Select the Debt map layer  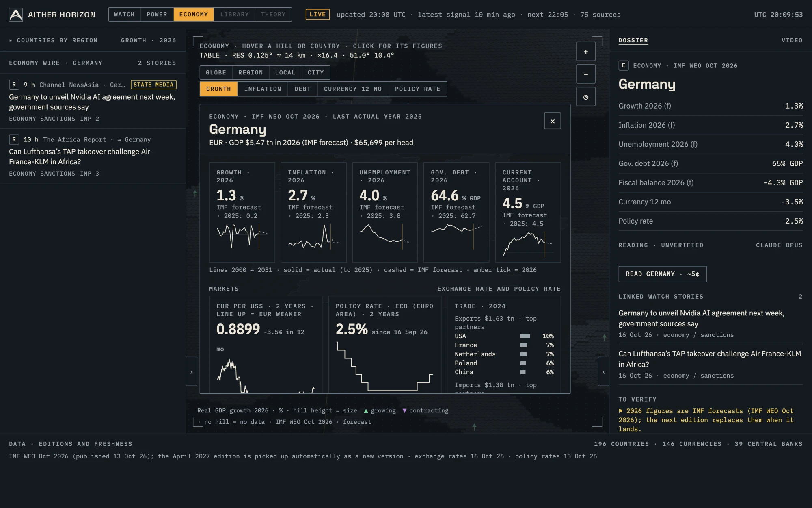(303, 89)
